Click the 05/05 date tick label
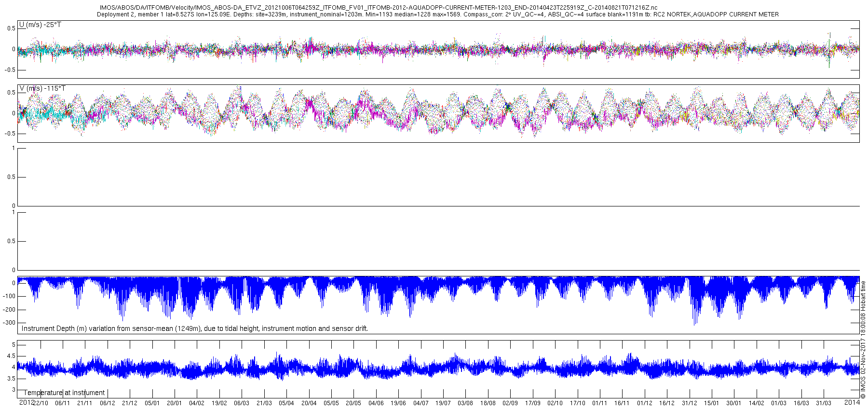Image resolution: width=868 pixels, height=410 pixels. pos(331,403)
